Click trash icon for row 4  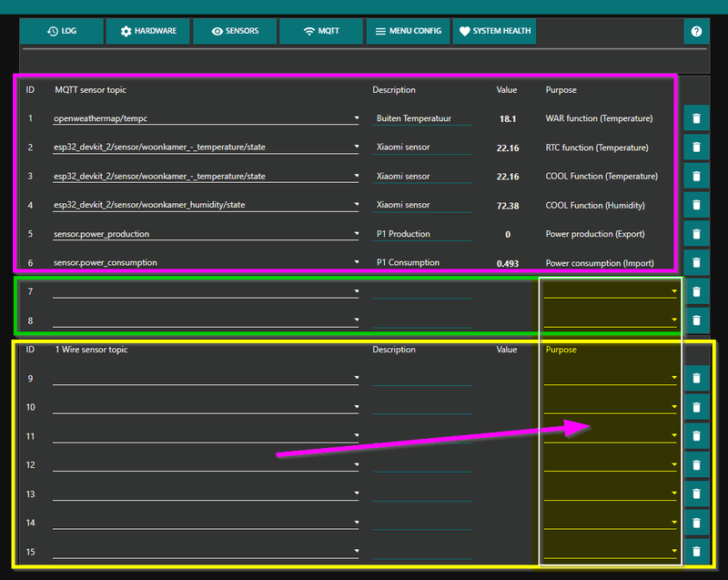pos(696,205)
